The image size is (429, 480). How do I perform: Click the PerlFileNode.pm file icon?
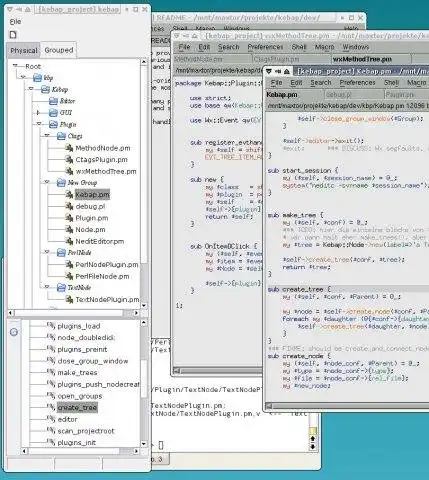point(69,276)
